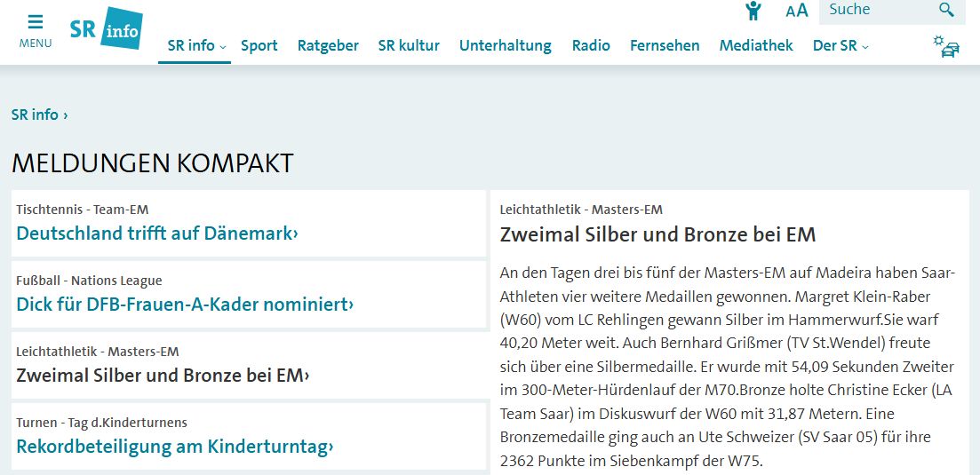Screen dimensions: 980x475
Task: Click into the Suche search field
Action: tap(875, 11)
